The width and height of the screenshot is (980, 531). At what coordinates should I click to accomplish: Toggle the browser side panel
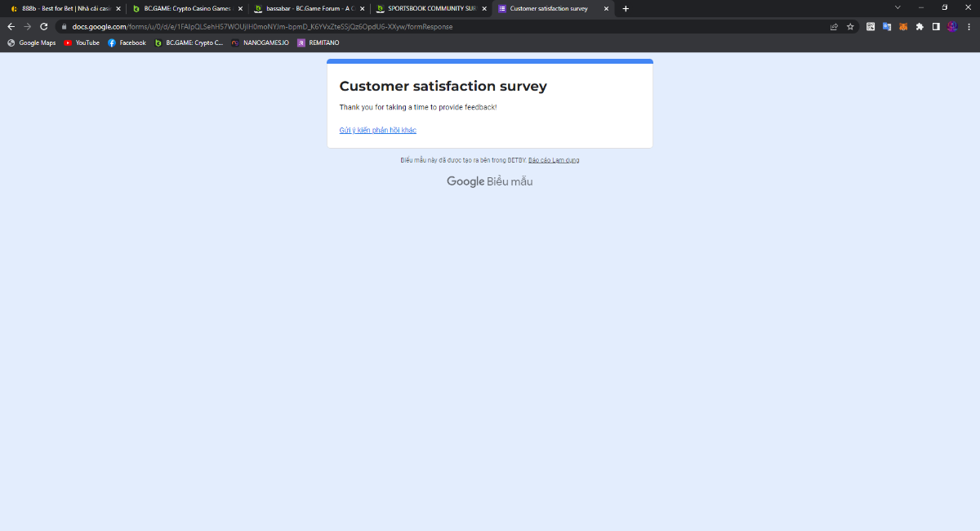(936, 26)
